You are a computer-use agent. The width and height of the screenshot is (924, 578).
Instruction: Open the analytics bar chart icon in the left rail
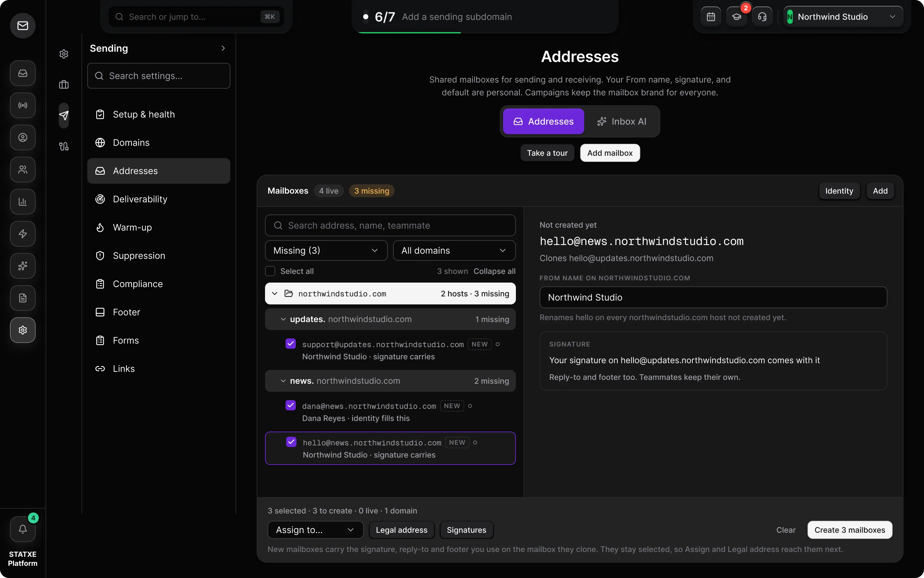tap(22, 201)
